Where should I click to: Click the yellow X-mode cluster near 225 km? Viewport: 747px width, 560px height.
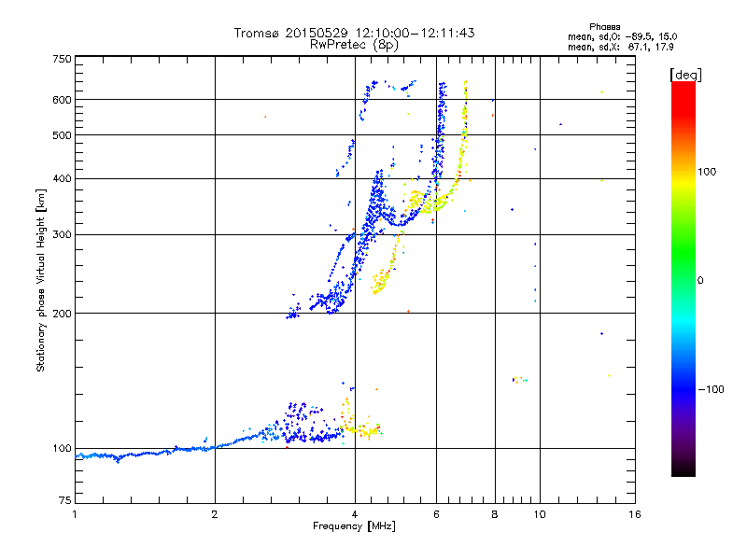(380, 281)
